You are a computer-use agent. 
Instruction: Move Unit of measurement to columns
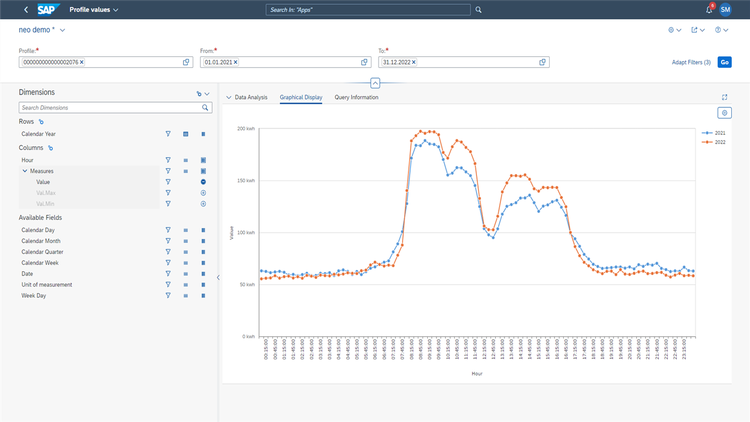(x=203, y=285)
